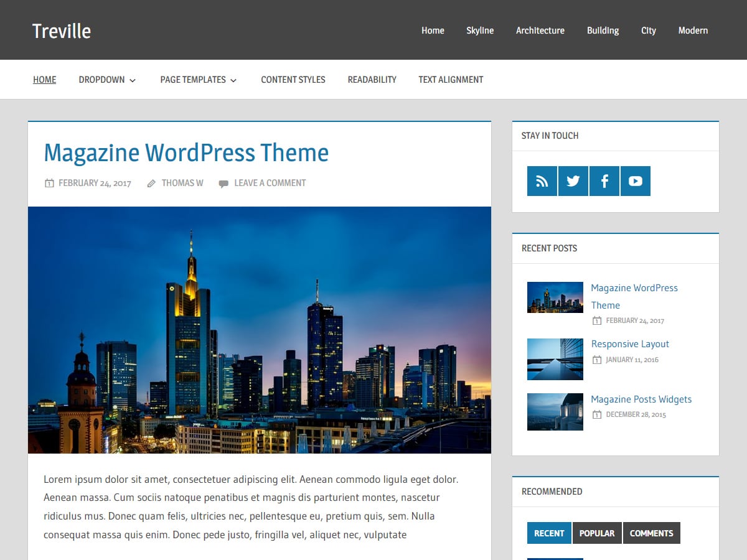Open Building in the header menu
The width and height of the screenshot is (747, 560).
(x=603, y=30)
